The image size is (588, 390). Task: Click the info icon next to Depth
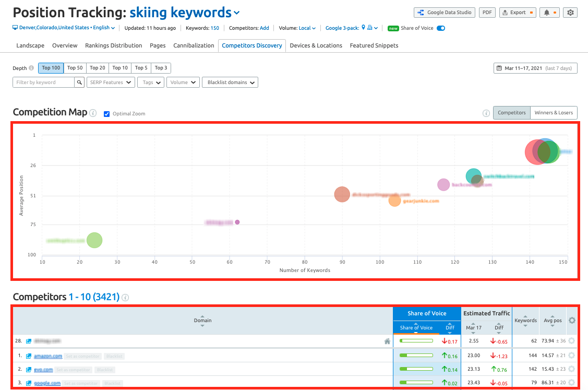click(31, 68)
